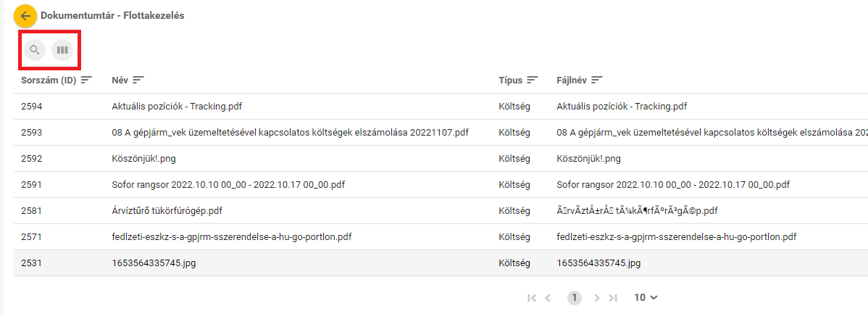
Task: Click the sort icon next to Típus
Action: pyautogui.click(x=533, y=79)
